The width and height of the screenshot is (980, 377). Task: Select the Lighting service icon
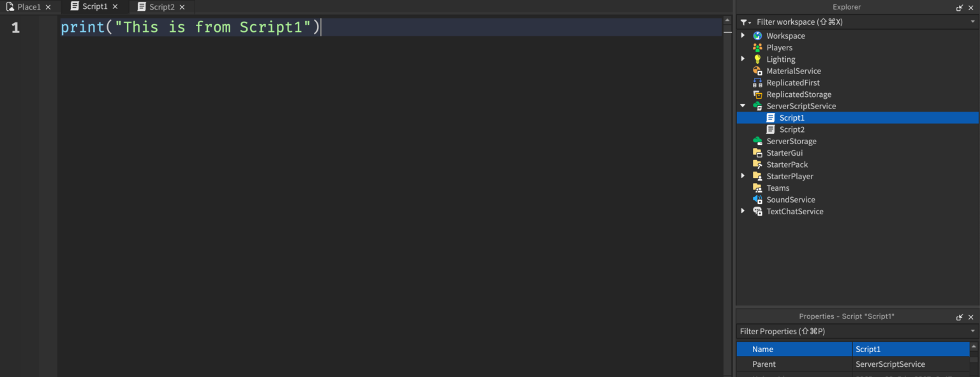pos(757,59)
